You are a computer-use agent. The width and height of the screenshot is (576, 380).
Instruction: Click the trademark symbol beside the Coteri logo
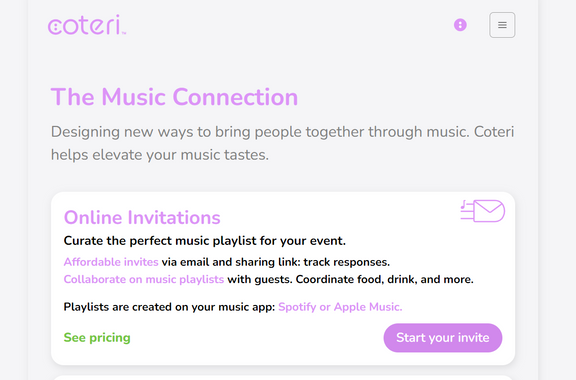124,33
